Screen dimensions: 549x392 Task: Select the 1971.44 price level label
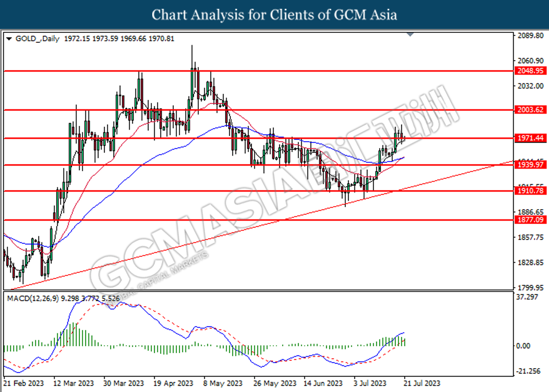(530, 138)
